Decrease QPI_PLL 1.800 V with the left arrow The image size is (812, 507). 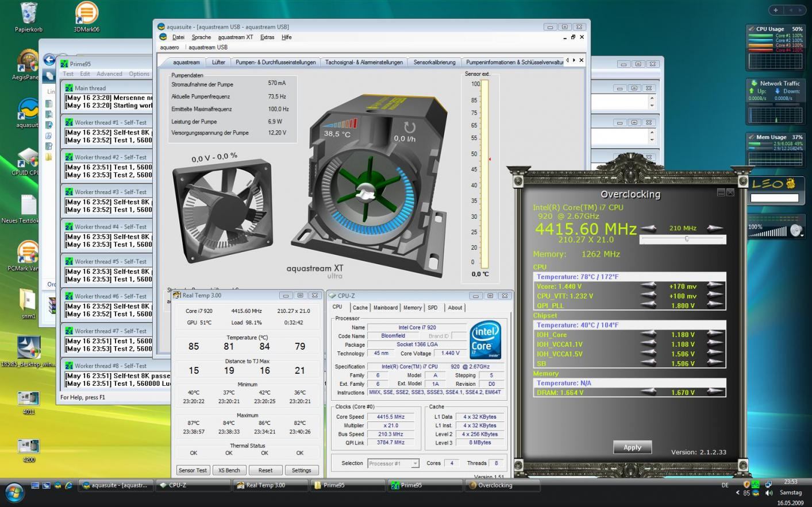648,305
